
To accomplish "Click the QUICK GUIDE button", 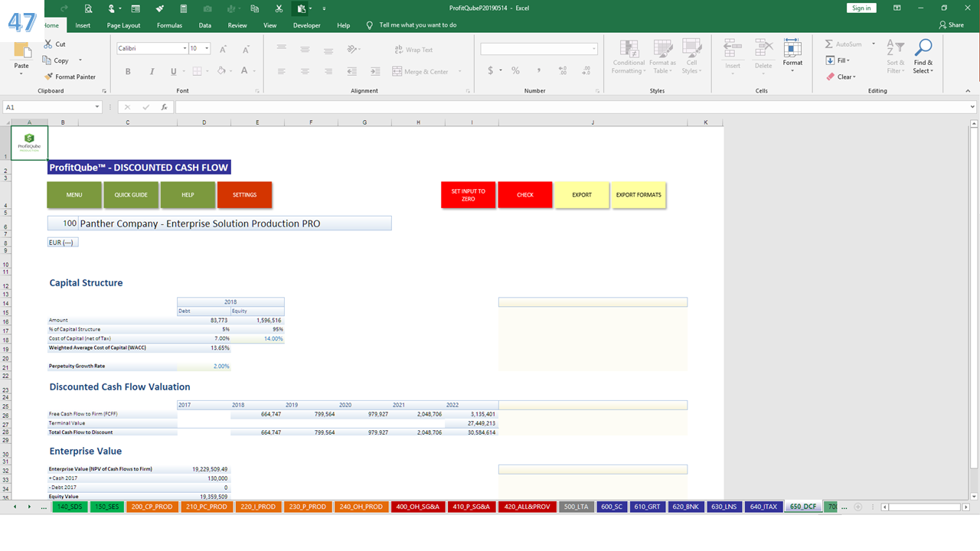I will click(x=131, y=195).
